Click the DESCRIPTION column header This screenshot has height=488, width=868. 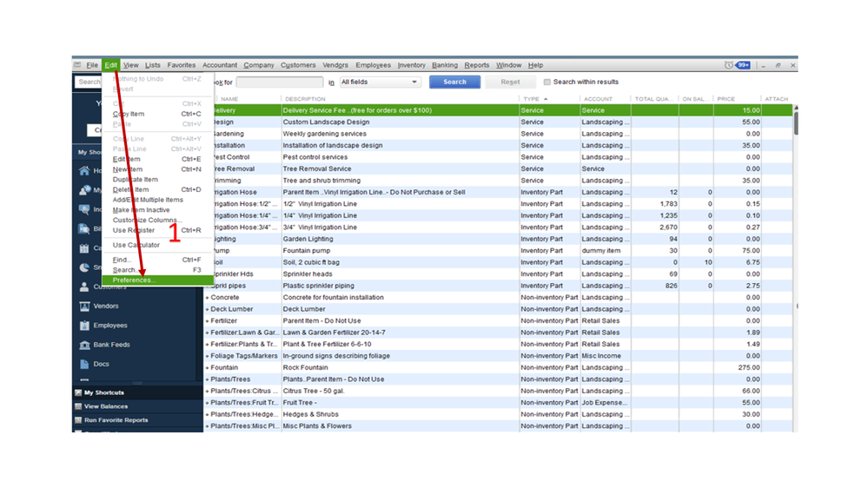click(x=305, y=99)
